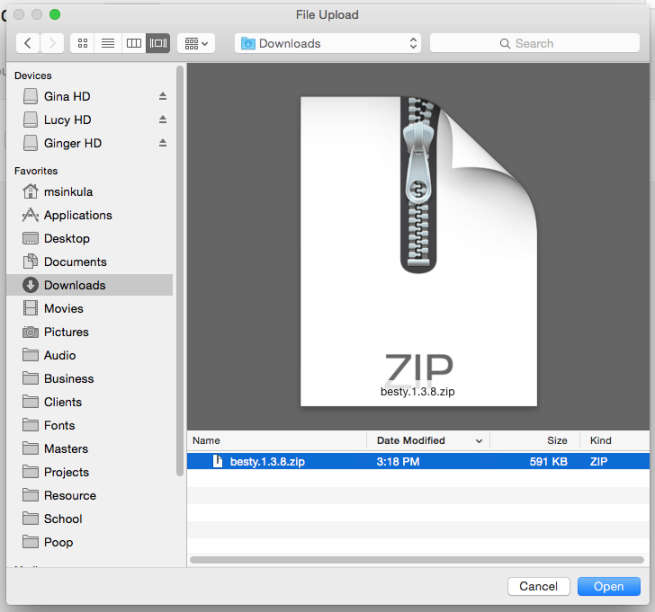
Task: Eject the Gina HD drive
Action: coord(163,96)
